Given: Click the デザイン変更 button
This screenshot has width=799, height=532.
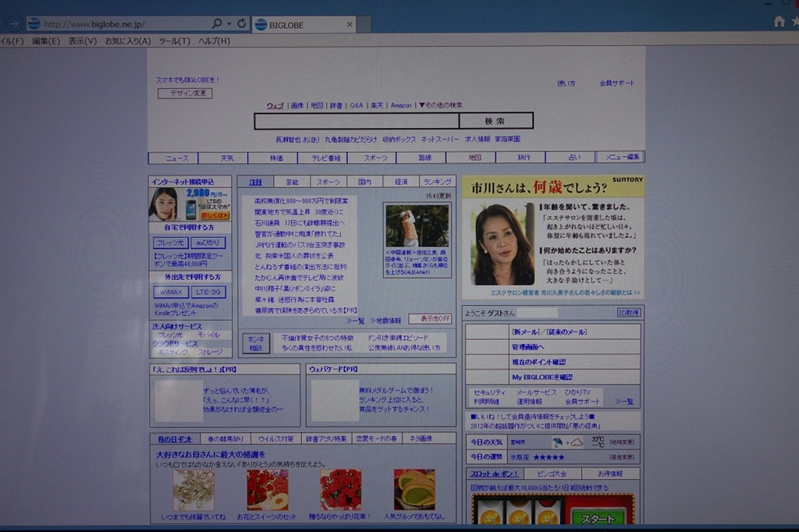Looking at the screenshot, I should 185,94.
